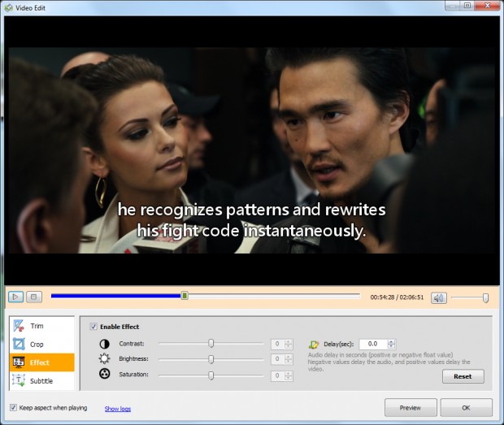Click the Brightness value field
Viewport: 504px width, 425px height.
[x=278, y=359]
